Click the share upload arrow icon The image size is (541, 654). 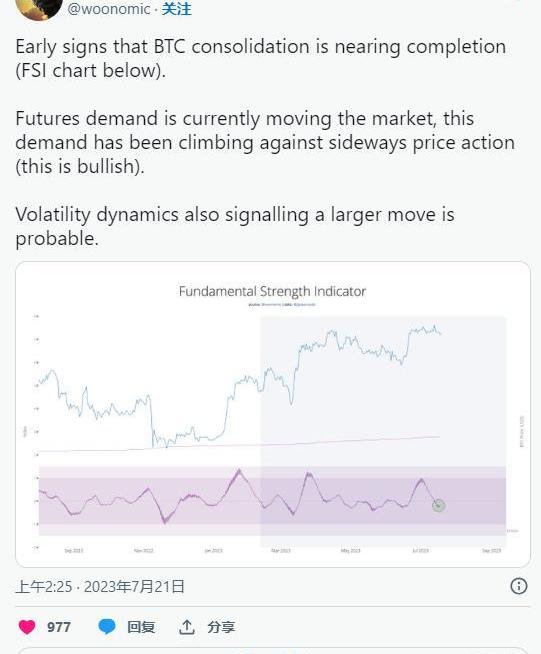[x=186, y=627]
